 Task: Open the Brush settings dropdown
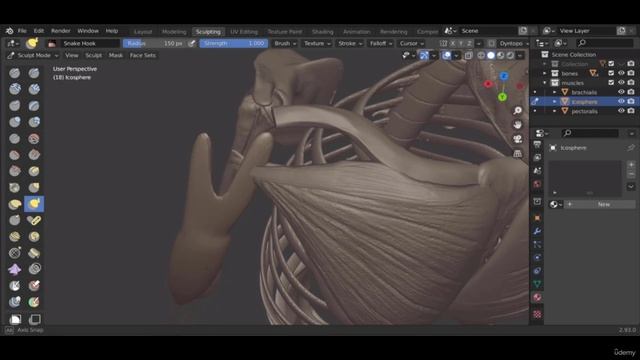coord(285,43)
